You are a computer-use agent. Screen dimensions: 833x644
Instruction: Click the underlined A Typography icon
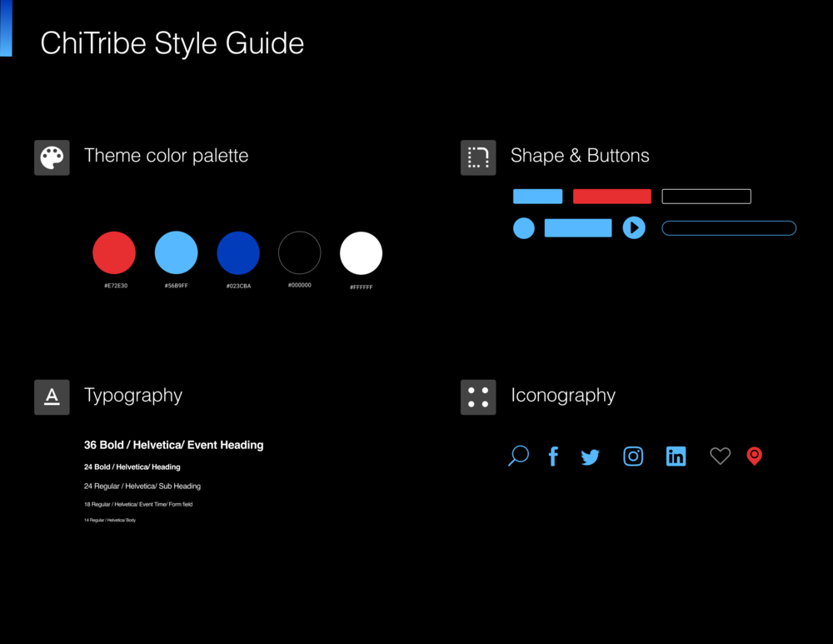(x=52, y=397)
